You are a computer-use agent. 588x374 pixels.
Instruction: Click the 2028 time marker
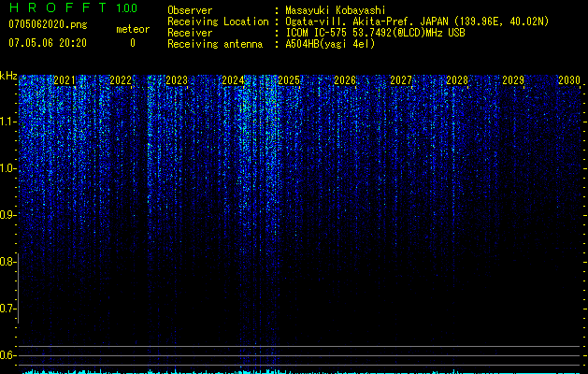[457, 80]
